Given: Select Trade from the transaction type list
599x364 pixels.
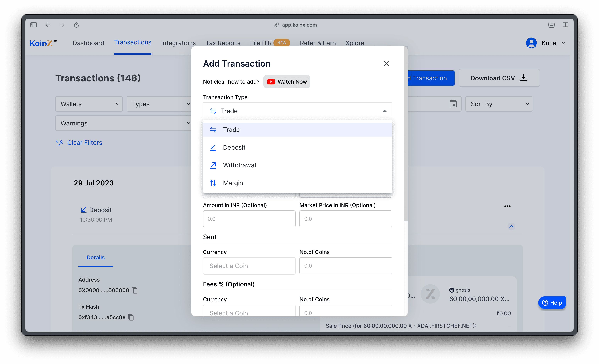Looking at the screenshot, I should 297,130.
